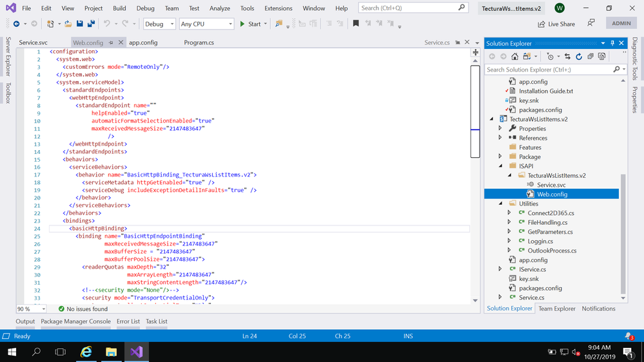The image size is (644, 362).
Task: Click the Solution Explorer Home icon
Action: point(514,57)
